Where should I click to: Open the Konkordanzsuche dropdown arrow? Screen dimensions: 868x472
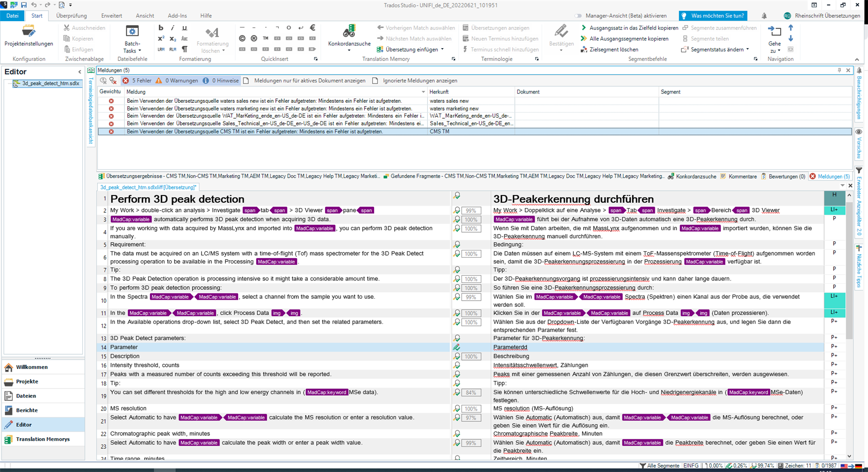point(349,50)
